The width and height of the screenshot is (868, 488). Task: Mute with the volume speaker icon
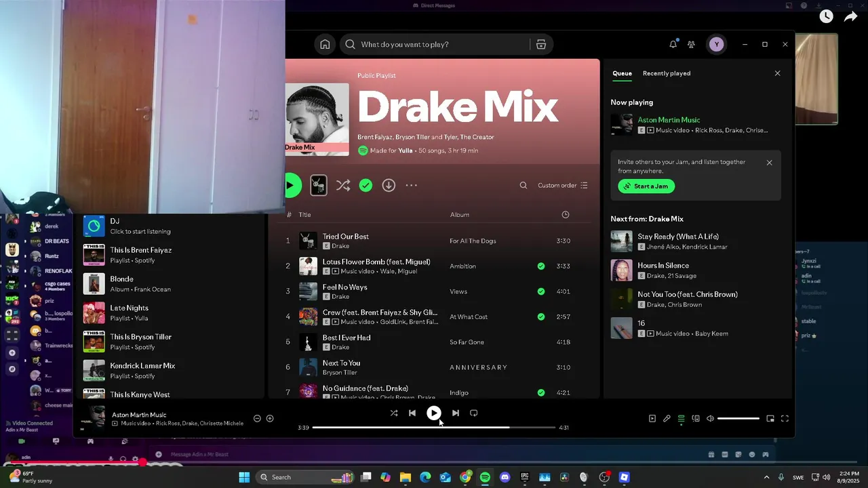(710, 419)
